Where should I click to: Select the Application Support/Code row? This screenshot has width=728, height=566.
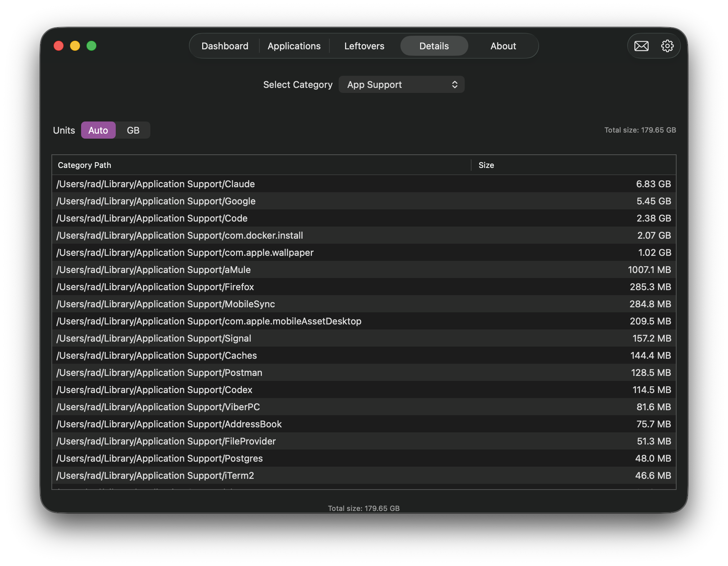point(364,218)
